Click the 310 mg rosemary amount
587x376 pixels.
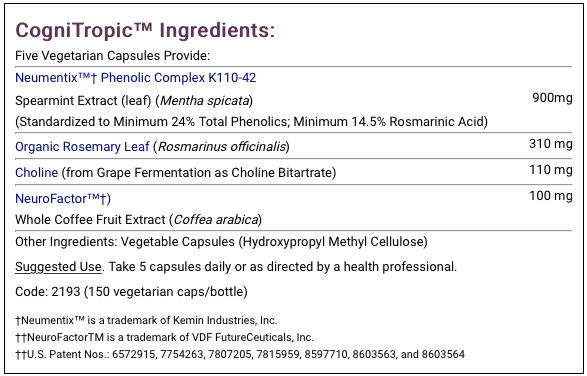(x=551, y=144)
